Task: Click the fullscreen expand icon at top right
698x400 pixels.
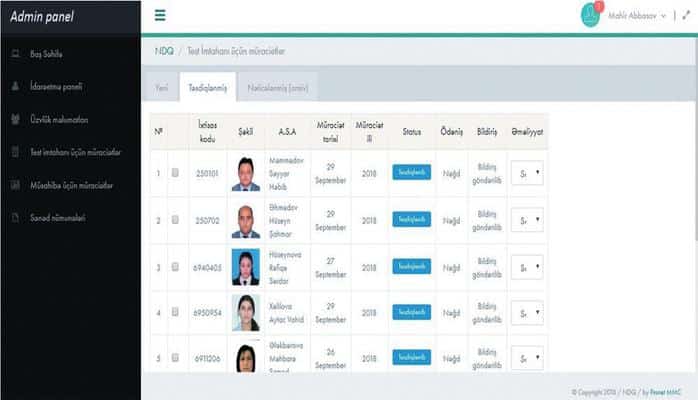Action: (x=685, y=16)
